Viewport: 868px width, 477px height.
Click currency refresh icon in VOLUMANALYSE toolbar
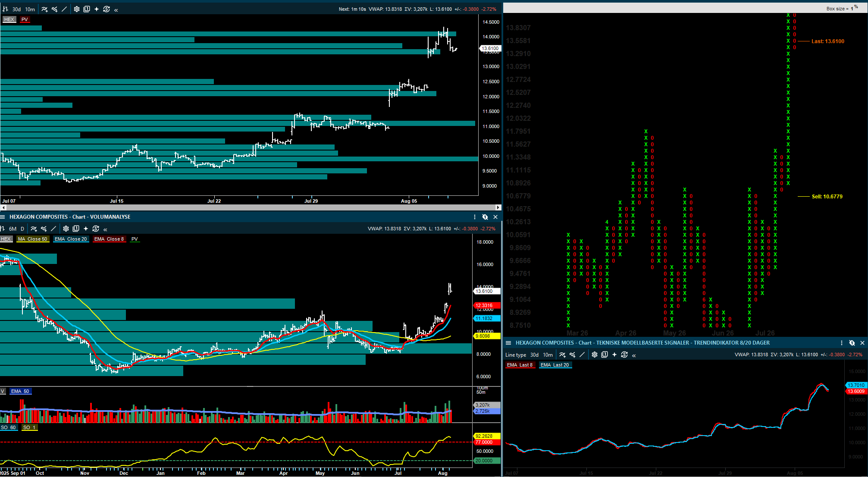pyautogui.click(x=96, y=229)
